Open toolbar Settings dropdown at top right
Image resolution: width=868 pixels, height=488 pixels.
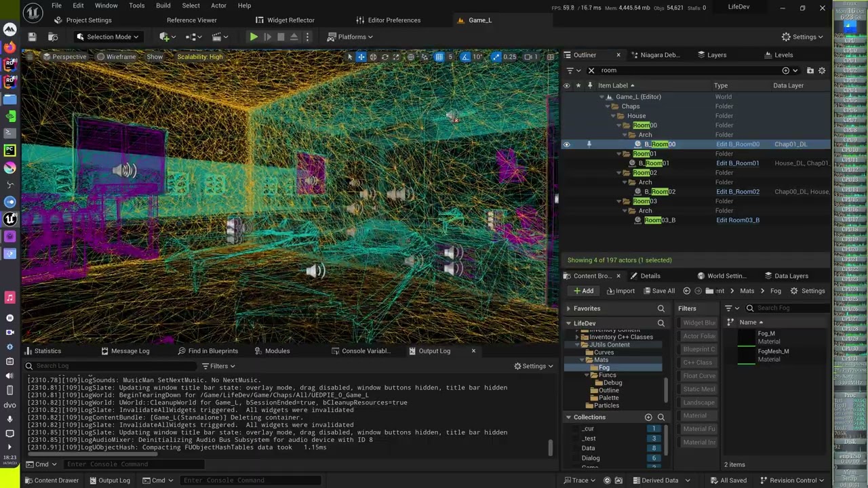coord(802,37)
